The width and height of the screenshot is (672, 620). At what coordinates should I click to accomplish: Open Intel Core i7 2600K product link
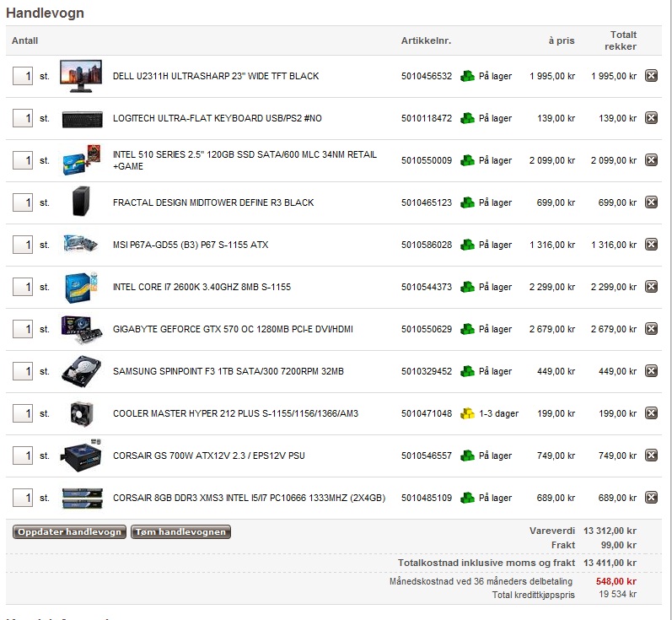coord(202,287)
